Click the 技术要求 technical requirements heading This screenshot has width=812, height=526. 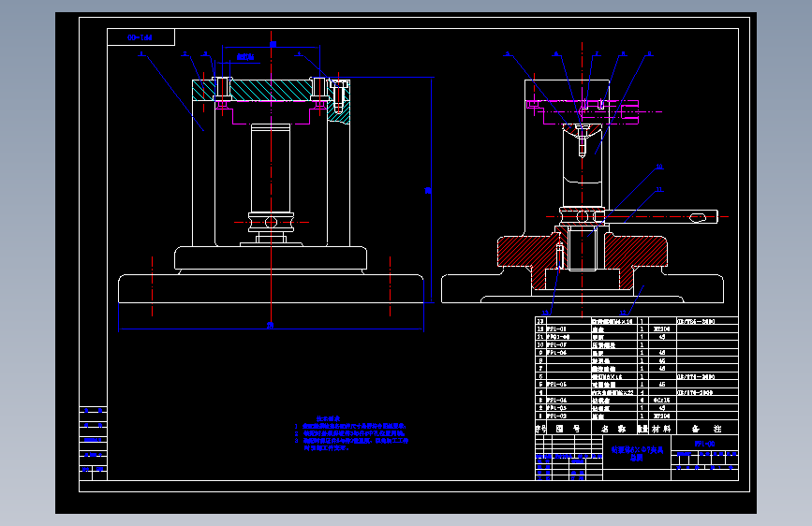pyautogui.click(x=329, y=418)
